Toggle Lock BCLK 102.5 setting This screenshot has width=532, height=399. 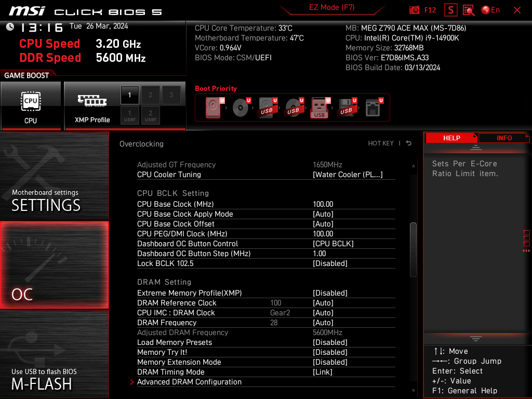tap(266, 263)
